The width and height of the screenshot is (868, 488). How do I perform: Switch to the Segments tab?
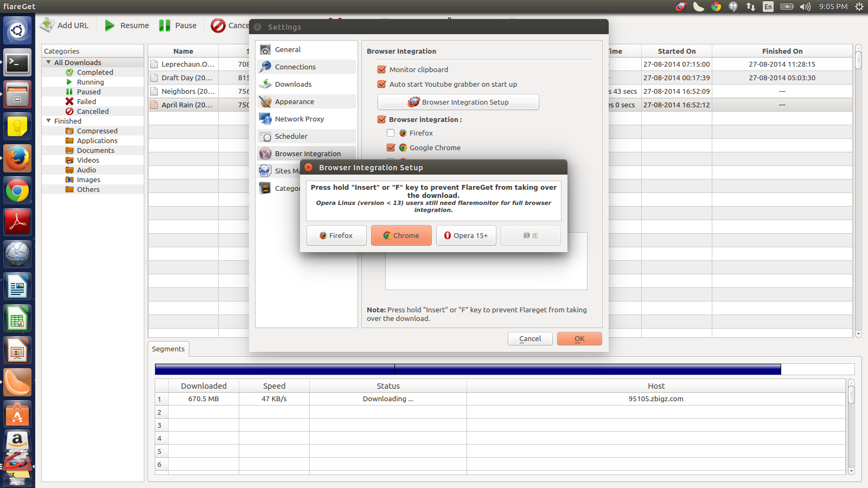(x=168, y=349)
